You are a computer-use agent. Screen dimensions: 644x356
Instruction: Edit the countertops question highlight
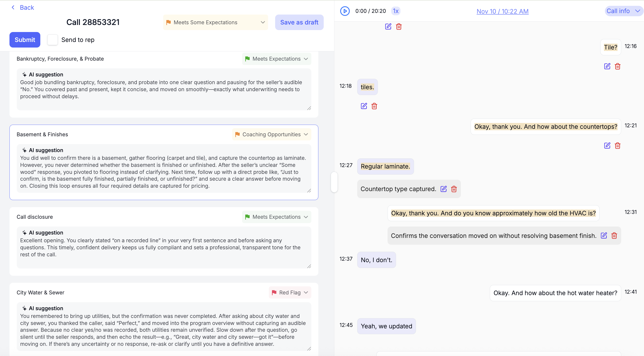[607, 146]
